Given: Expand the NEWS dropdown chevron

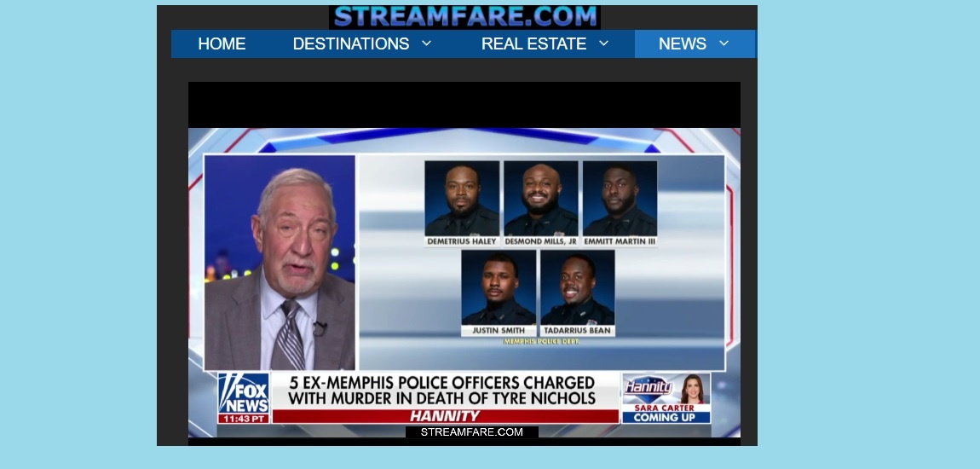Looking at the screenshot, I should tap(723, 43).
